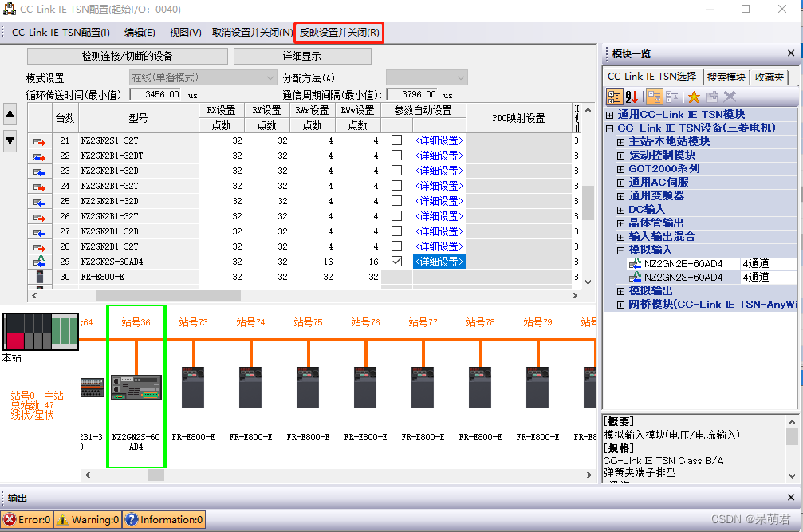Expand 主站·本地站模块 tree node
This screenshot has width=803, height=532.
[620, 142]
